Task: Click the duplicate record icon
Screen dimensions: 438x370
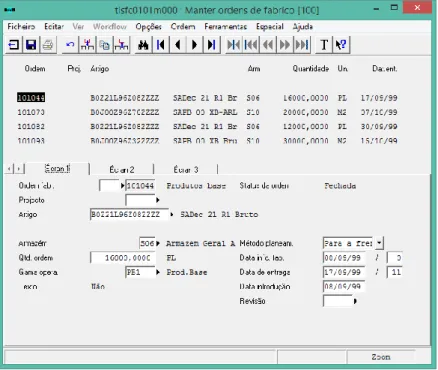Action: click(104, 44)
